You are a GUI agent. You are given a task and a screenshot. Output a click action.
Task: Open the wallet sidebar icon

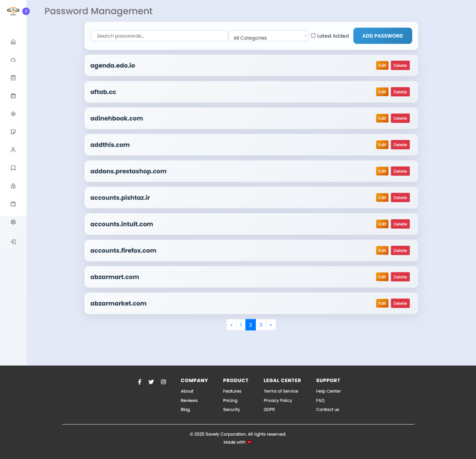(x=13, y=204)
